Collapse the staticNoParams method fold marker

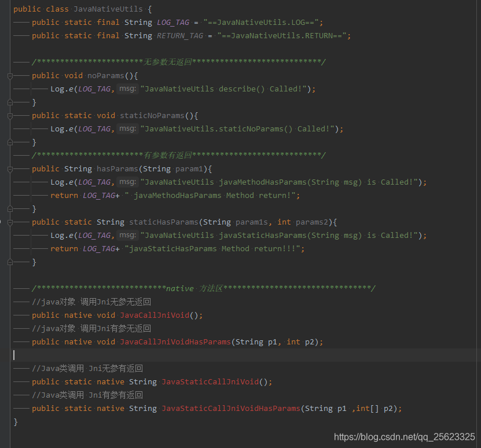click(x=10, y=116)
